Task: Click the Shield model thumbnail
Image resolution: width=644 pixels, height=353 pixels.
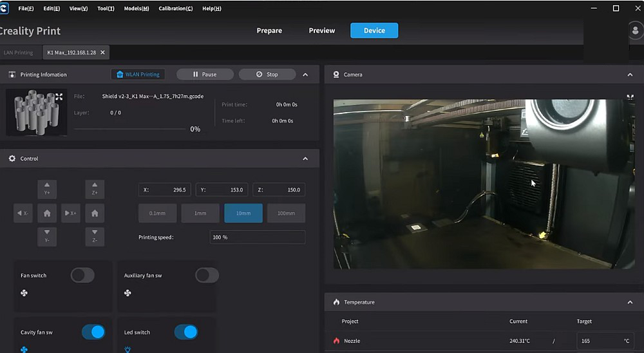Action: coord(37,112)
